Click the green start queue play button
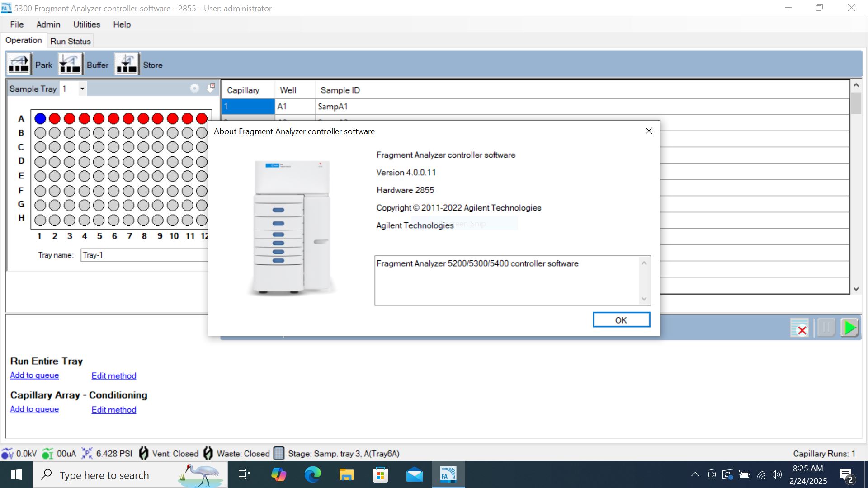This screenshot has width=868, height=488. coord(850,328)
